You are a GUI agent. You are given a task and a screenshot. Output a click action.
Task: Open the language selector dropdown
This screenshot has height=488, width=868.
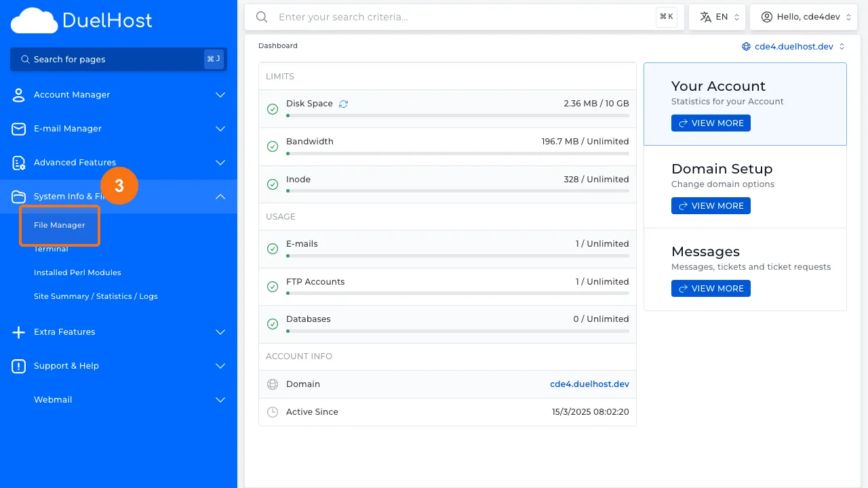click(717, 16)
